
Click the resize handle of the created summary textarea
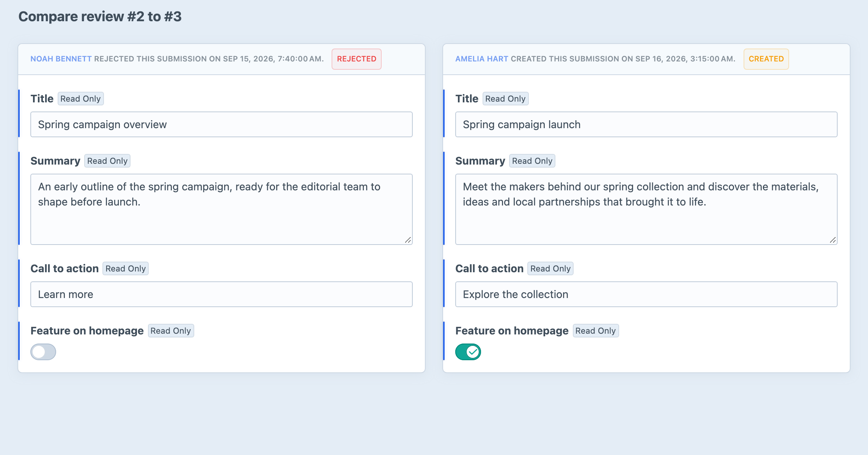click(x=833, y=240)
